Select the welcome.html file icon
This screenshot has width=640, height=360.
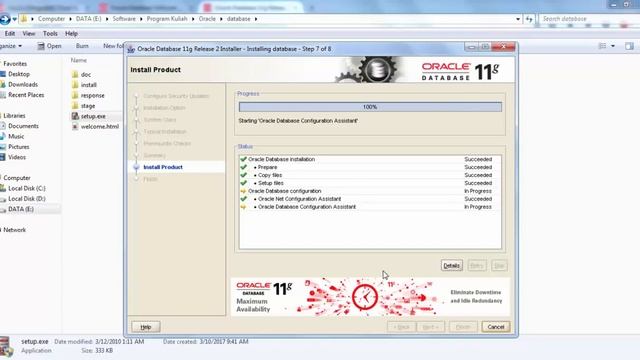coord(75,127)
